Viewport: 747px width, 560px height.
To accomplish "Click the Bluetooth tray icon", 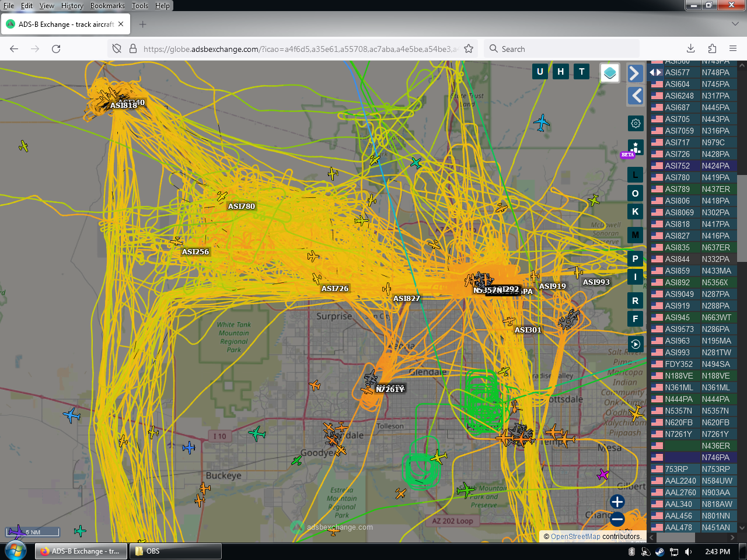I will tap(631, 551).
